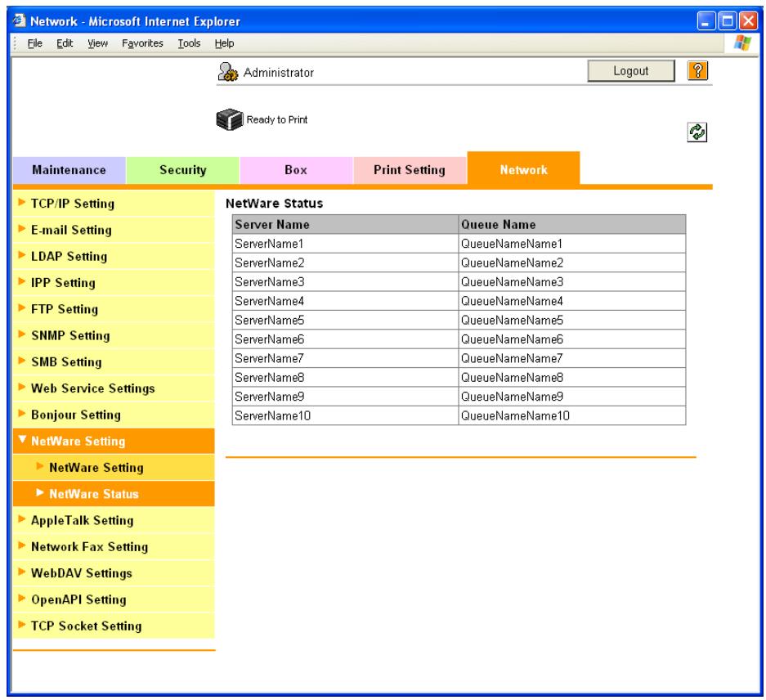The height and width of the screenshot is (700, 766).
Task: Open the Help menu
Action: tap(224, 43)
